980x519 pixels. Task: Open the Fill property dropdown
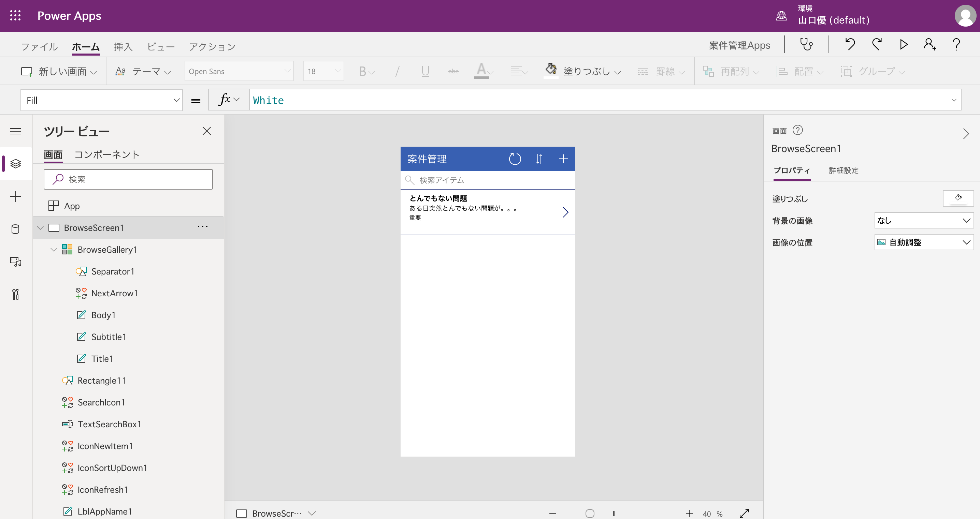coord(176,100)
